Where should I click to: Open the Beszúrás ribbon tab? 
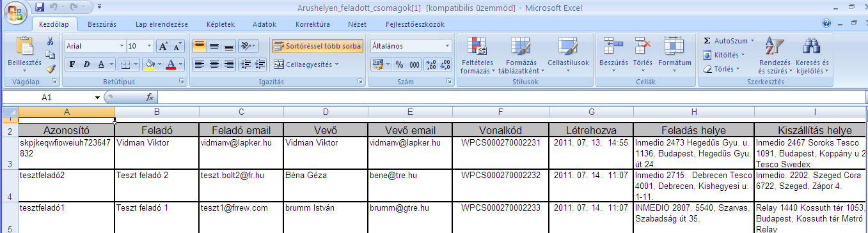click(x=102, y=24)
